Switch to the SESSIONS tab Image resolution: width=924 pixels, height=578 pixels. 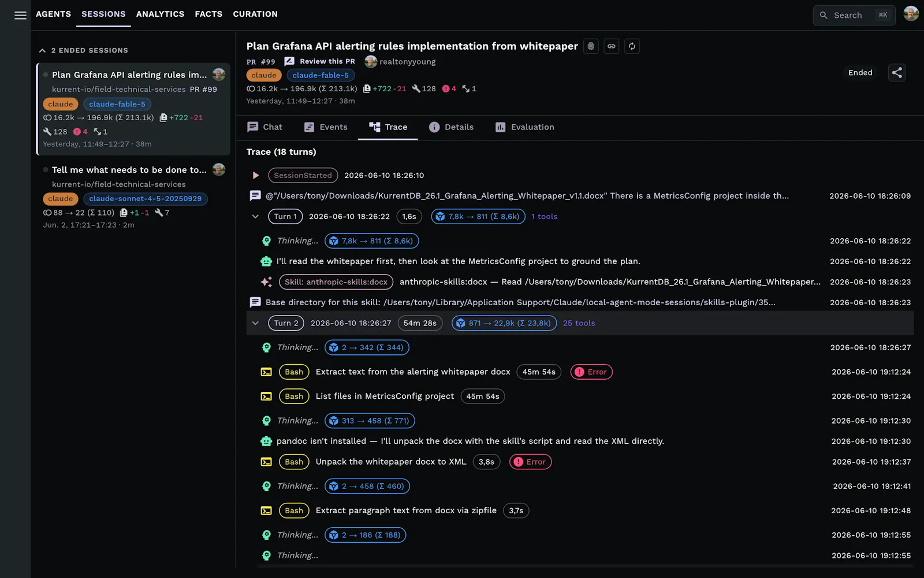(x=103, y=14)
